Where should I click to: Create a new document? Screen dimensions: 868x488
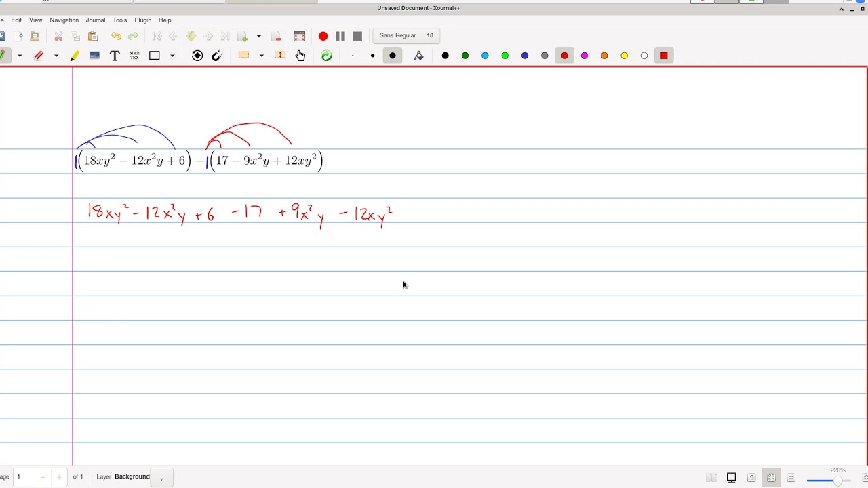[x=18, y=36]
